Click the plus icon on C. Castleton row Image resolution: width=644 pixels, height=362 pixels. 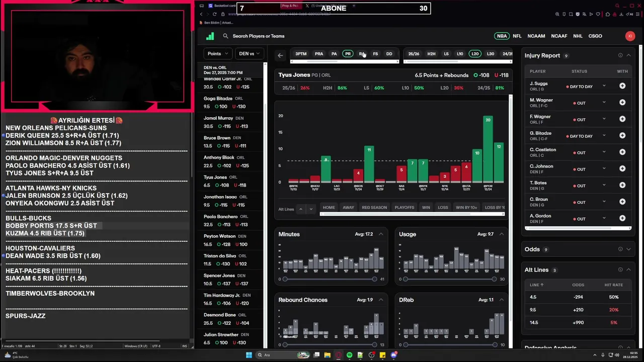[x=622, y=152]
